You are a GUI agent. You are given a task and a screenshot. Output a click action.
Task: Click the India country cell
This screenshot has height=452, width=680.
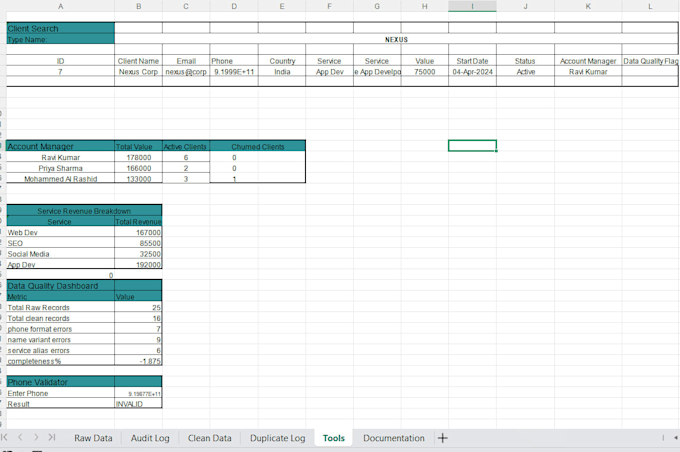pos(282,72)
